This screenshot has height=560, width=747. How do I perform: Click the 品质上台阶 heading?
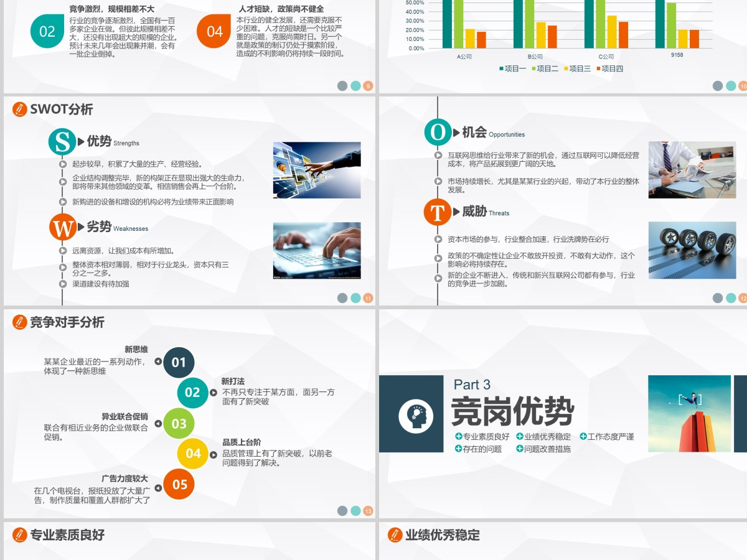click(x=242, y=442)
